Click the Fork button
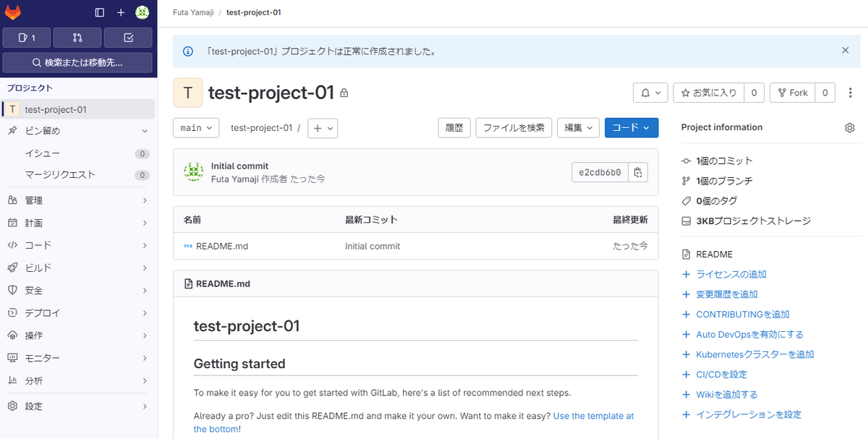This screenshot has height=439, width=868. tap(793, 93)
